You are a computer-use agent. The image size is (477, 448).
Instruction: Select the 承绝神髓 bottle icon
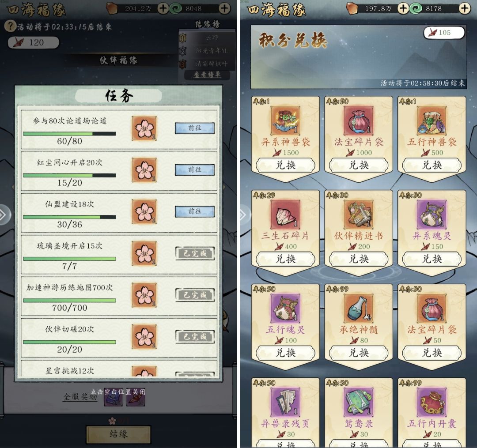359,308
